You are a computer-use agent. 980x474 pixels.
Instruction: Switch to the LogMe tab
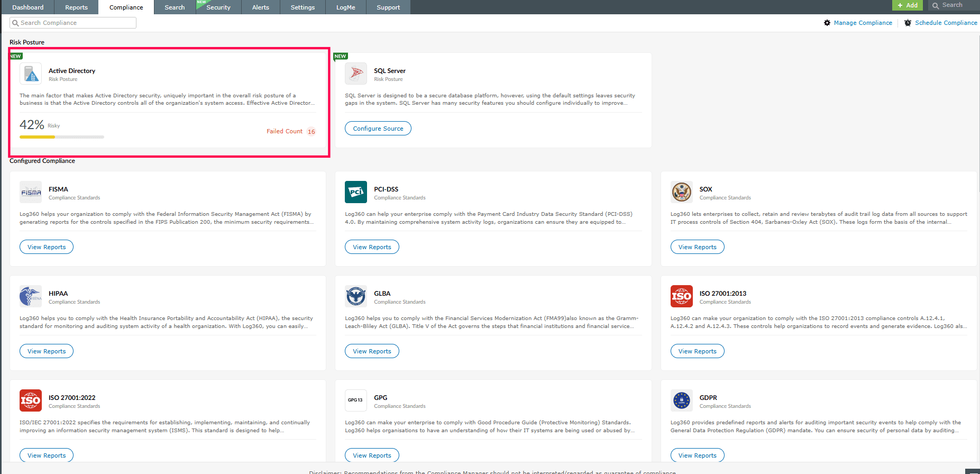346,7
